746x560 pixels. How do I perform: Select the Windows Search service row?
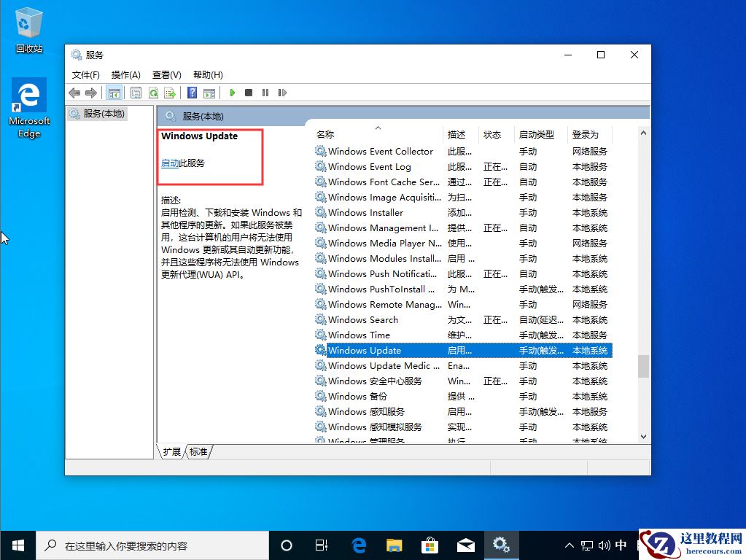point(363,319)
